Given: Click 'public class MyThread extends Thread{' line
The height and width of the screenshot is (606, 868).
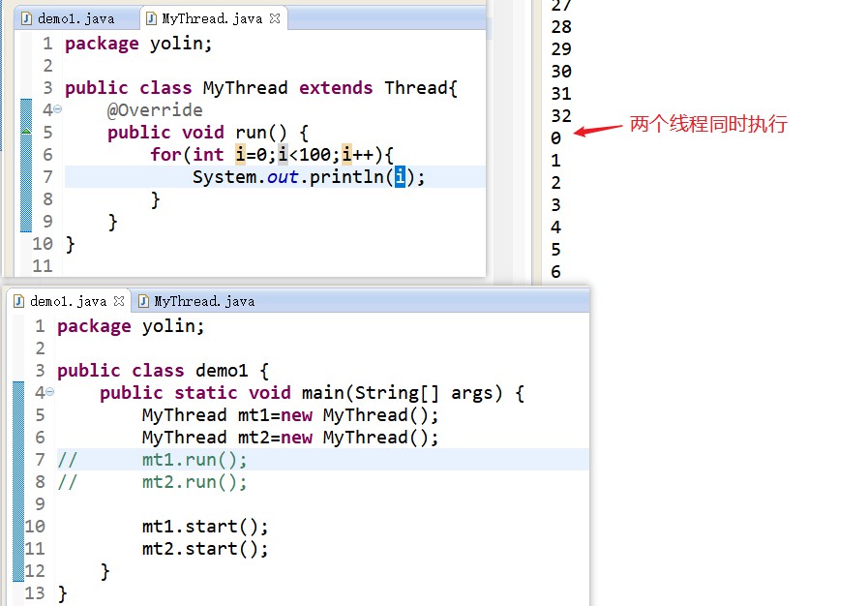Looking at the screenshot, I should 261,87.
